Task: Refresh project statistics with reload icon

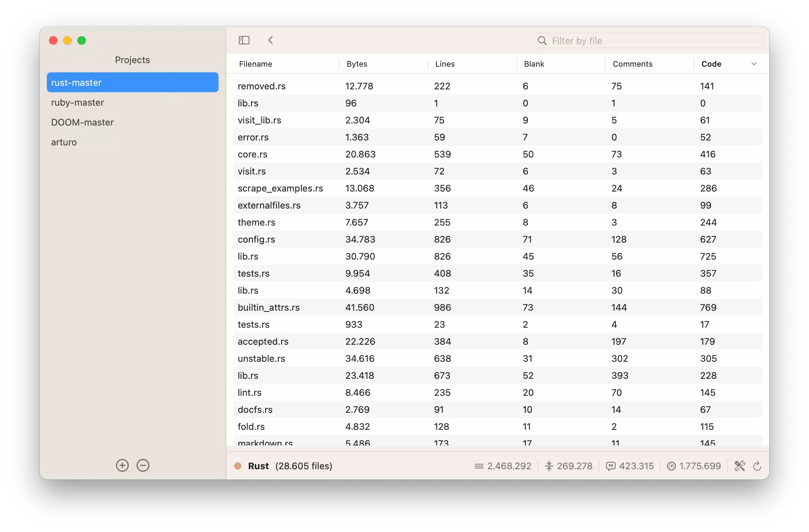Action: (757, 466)
